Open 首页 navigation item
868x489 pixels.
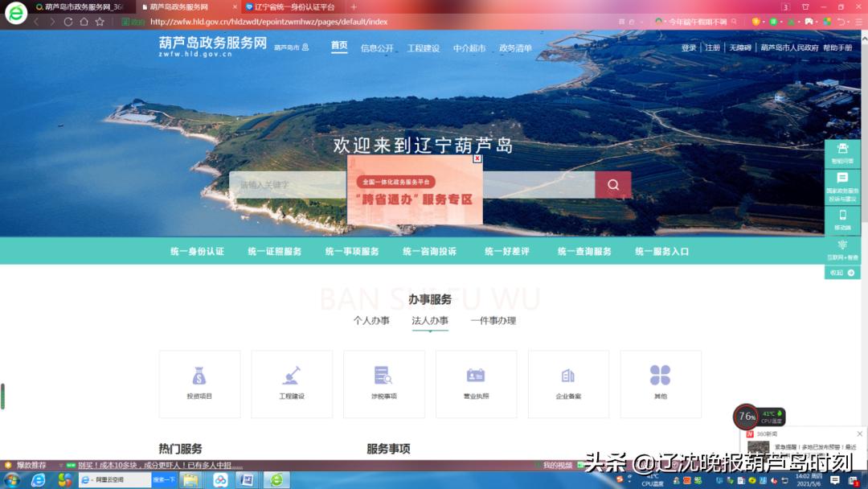(x=339, y=46)
